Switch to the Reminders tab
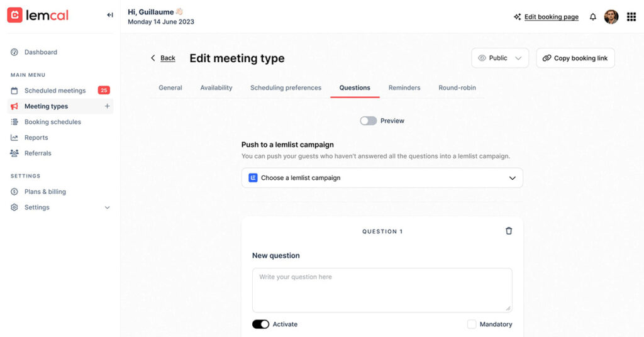This screenshot has width=644, height=337. [404, 88]
